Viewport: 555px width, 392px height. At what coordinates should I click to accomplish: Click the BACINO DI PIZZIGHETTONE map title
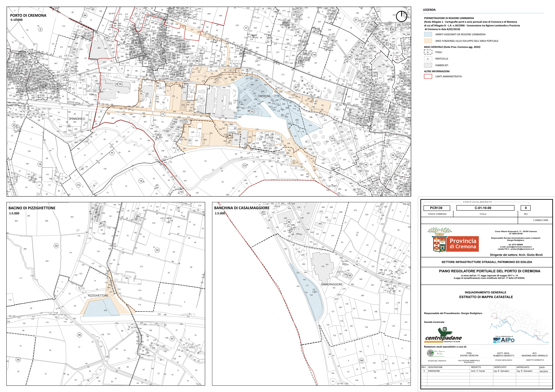click(32, 208)
